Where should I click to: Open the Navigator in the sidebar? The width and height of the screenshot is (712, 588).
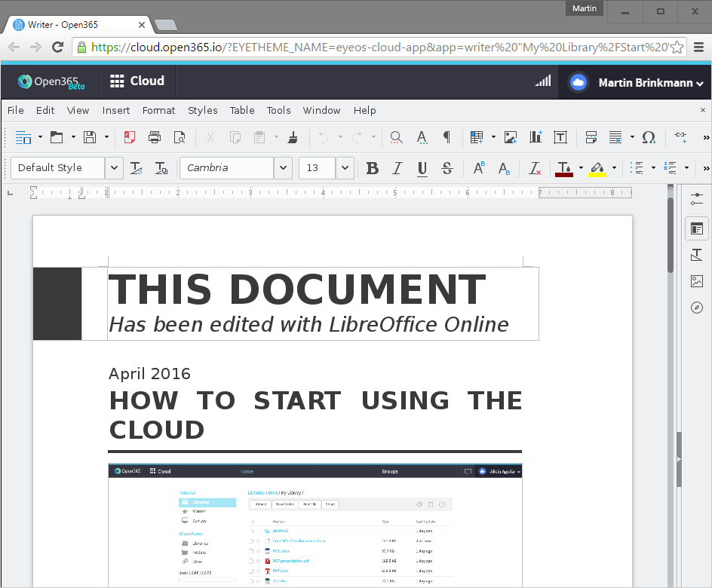[x=696, y=307]
